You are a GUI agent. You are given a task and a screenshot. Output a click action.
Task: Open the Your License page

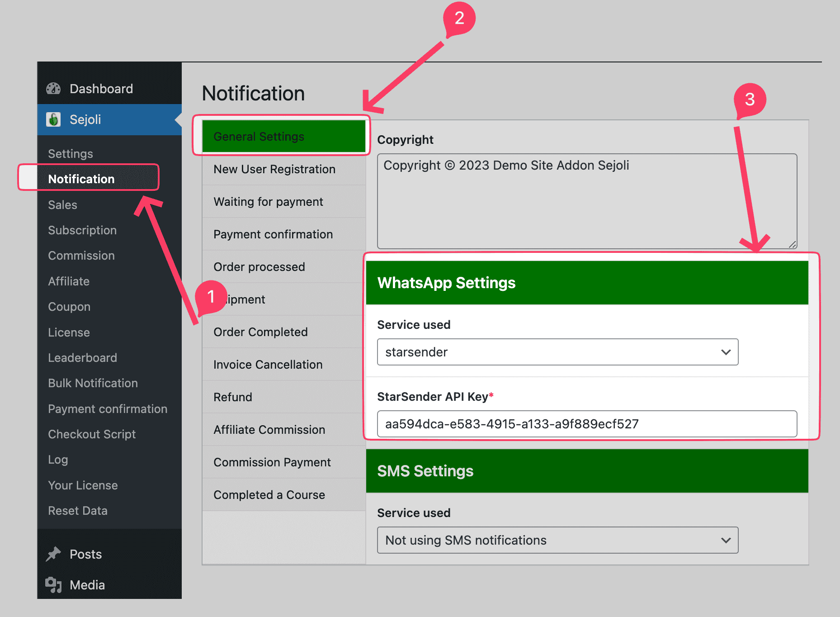83,485
